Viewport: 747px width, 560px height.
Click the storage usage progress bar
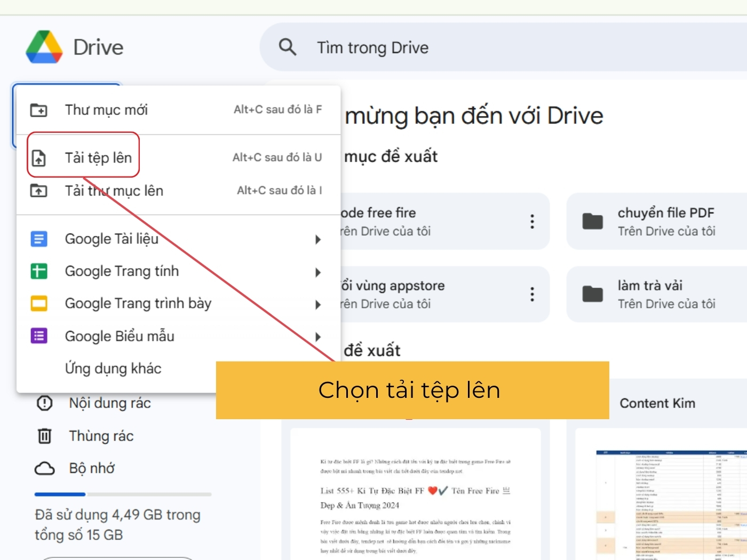123,494
